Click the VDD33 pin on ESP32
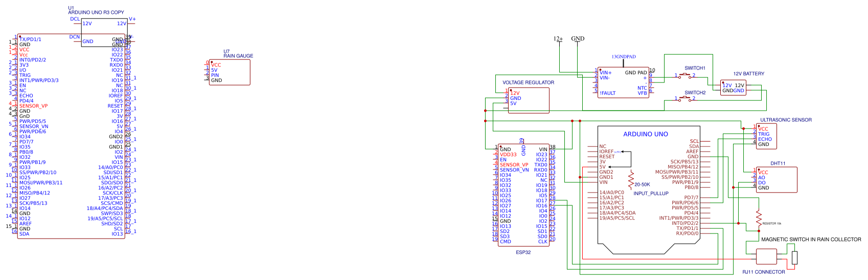 point(508,155)
